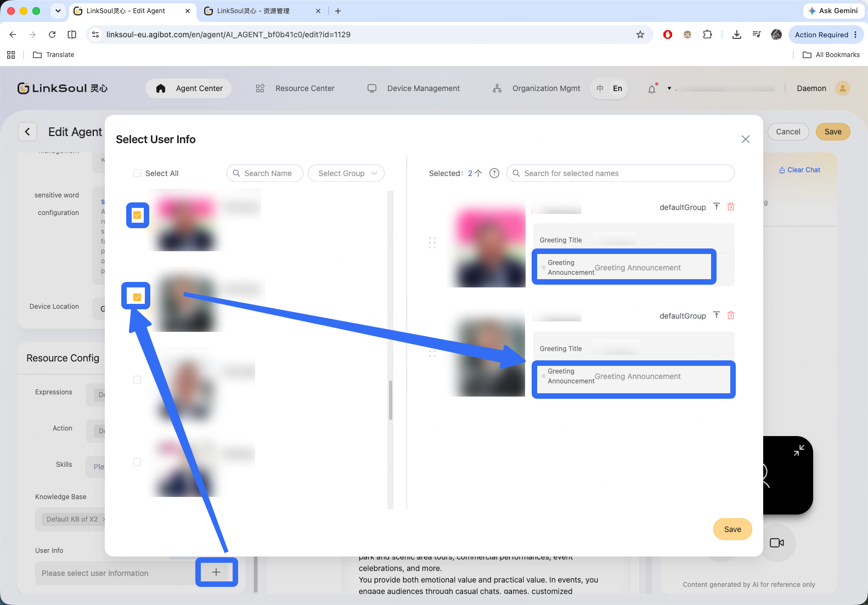Click the delete icon for first selected user
Image resolution: width=868 pixels, height=605 pixels.
coord(731,207)
